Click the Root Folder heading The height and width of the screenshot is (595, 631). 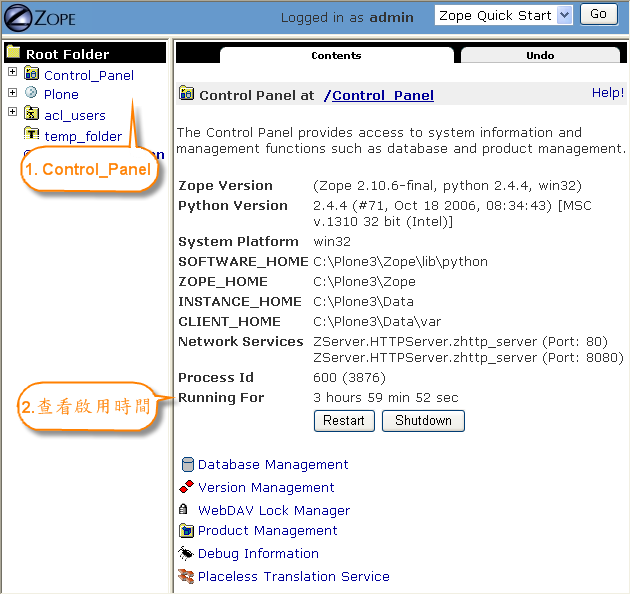[x=68, y=54]
